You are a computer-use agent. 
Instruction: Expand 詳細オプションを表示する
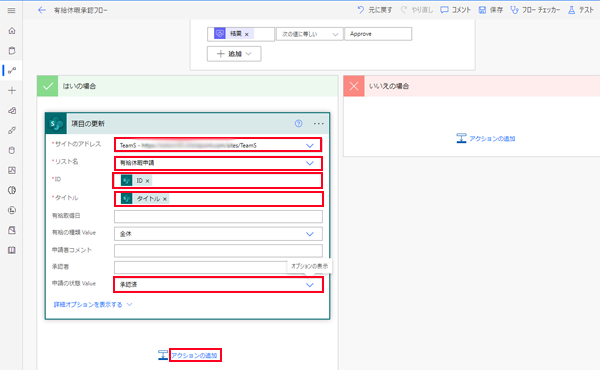coord(93,305)
